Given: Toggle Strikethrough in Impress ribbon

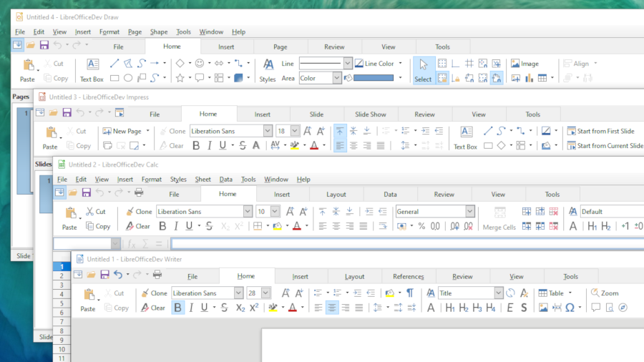Looking at the screenshot, I should (243, 145).
